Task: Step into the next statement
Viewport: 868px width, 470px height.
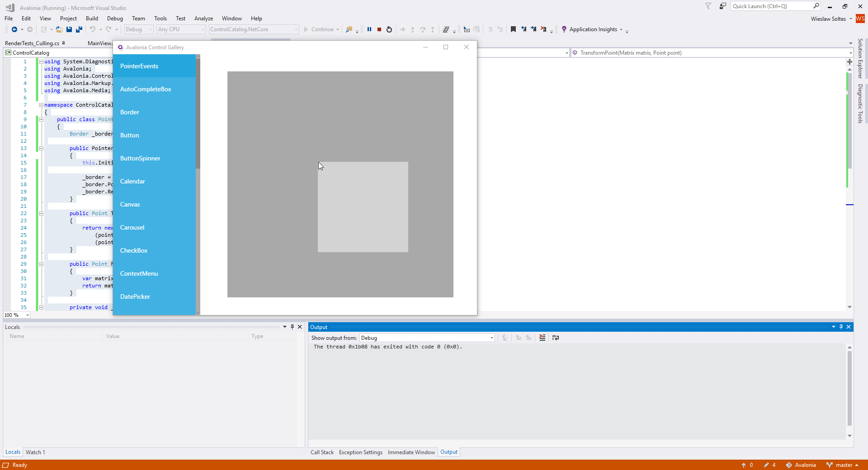Action: (x=413, y=29)
